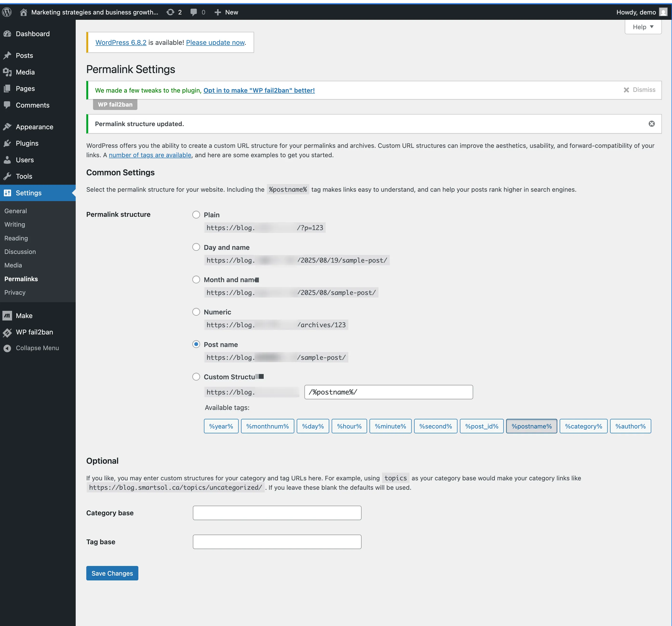Viewport: 672px width, 626px height.
Task: Click the Collapse Menu arrow
Action: pos(7,348)
